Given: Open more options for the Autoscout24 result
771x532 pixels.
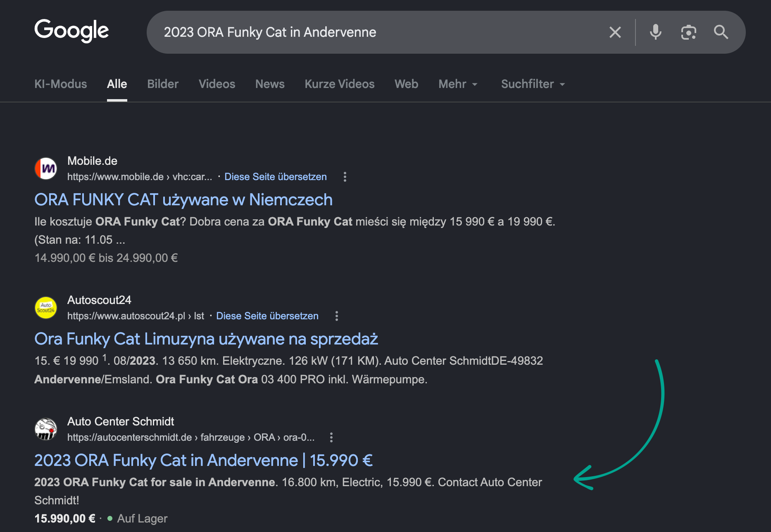Looking at the screenshot, I should tap(337, 316).
